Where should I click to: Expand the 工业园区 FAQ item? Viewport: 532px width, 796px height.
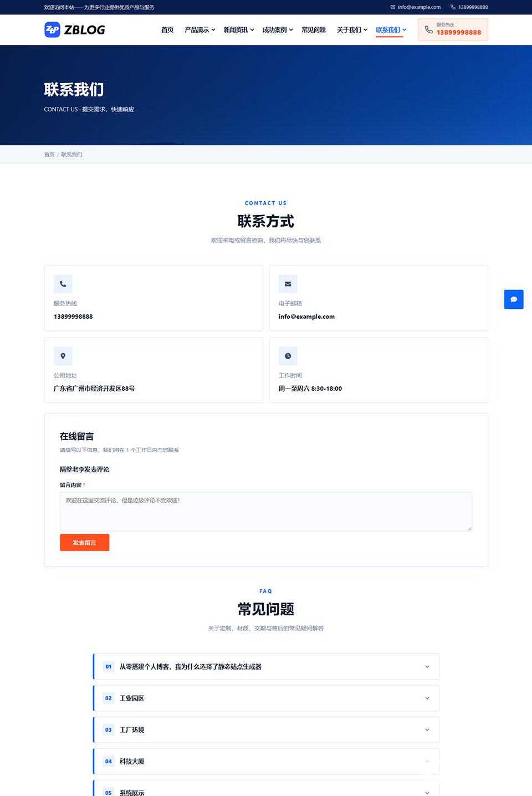click(266, 698)
